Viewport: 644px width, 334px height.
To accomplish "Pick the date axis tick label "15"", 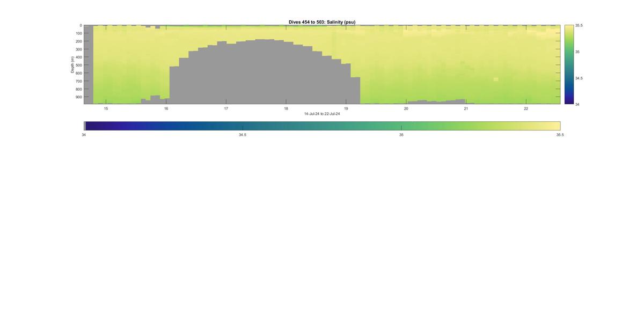I will 106,108.
